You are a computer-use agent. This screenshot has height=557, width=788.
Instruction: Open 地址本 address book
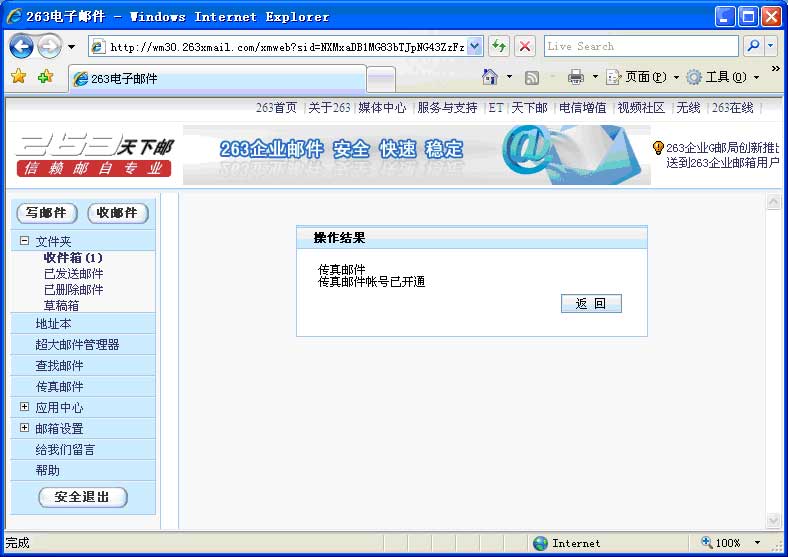[x=53, y=324]
